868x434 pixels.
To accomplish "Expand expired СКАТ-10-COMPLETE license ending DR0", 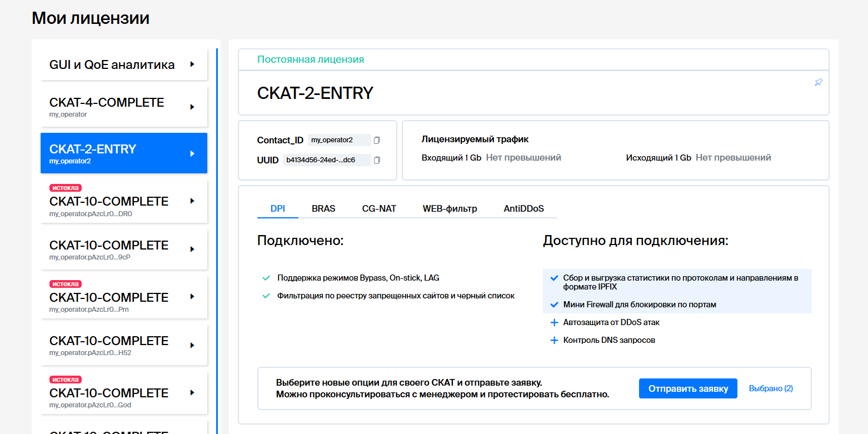I will [x=192, y=201].
